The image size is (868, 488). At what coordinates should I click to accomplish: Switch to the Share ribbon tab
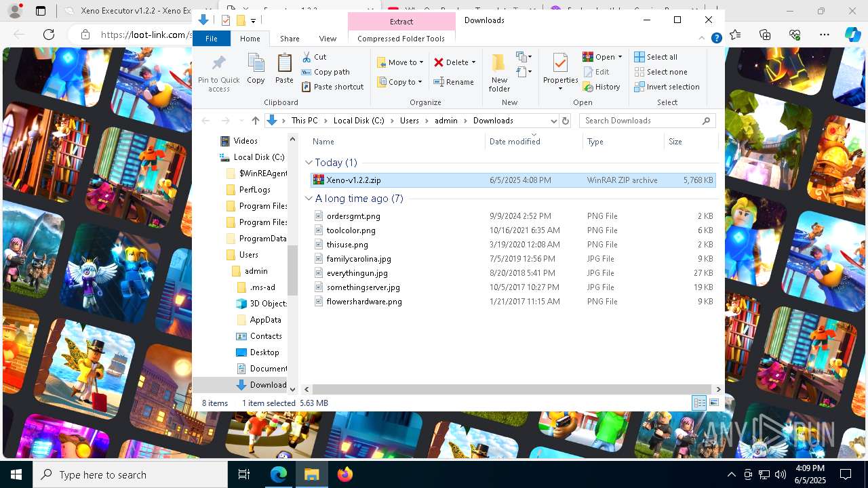coord(290,39)
